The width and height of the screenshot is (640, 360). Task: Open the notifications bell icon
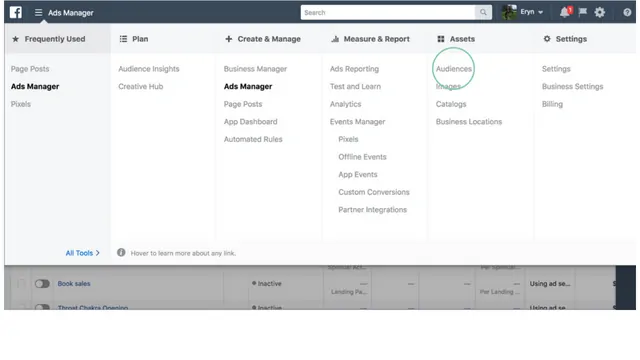click(x=565, y=12)
